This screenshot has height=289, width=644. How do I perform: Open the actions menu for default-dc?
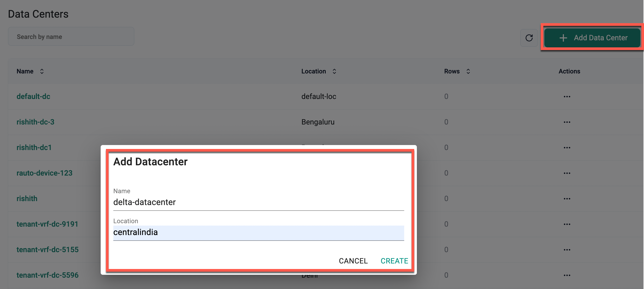tap(567, 96)
